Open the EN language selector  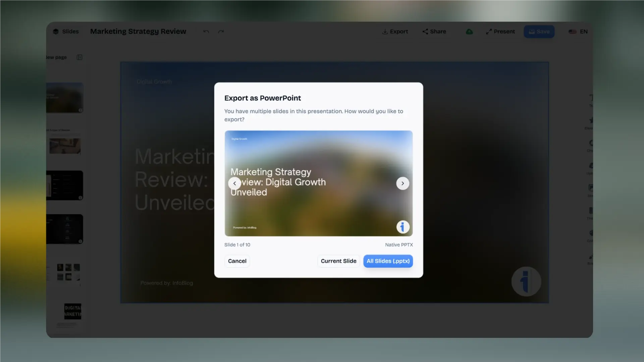click(578, 32)
